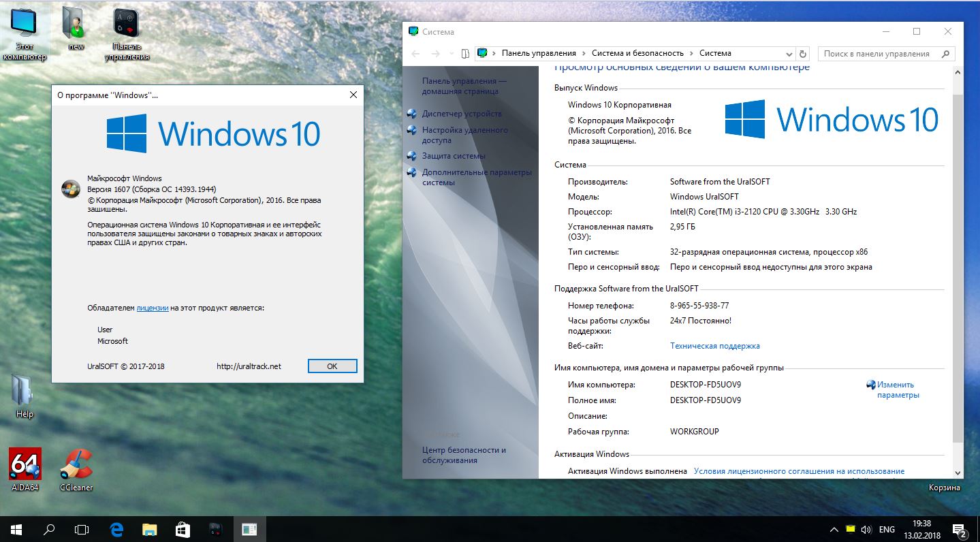980x542 pixels.
Task: Open the Техническая поддержка website link
Action: (x=715, y=346)
